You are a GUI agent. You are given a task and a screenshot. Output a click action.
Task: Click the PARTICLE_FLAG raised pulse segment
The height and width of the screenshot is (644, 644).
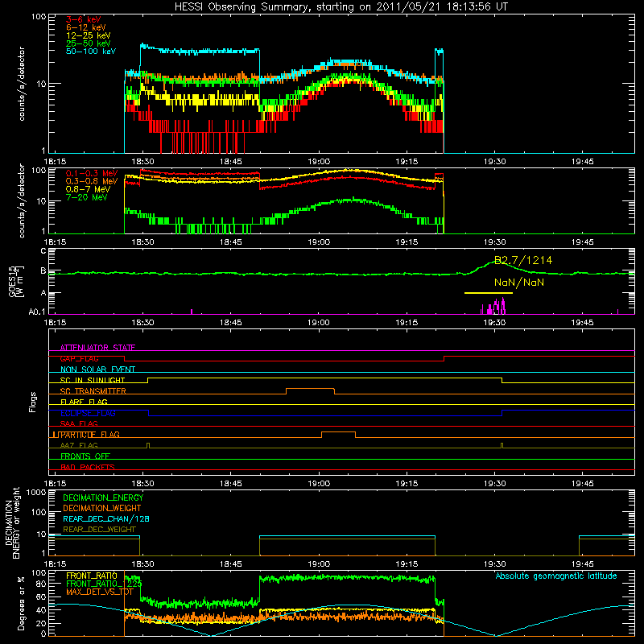pos(338,432)
